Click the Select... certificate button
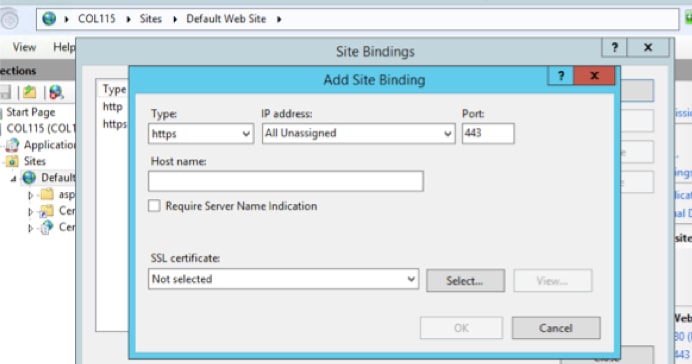Screen dimensions: 692x364 (465, 281)
